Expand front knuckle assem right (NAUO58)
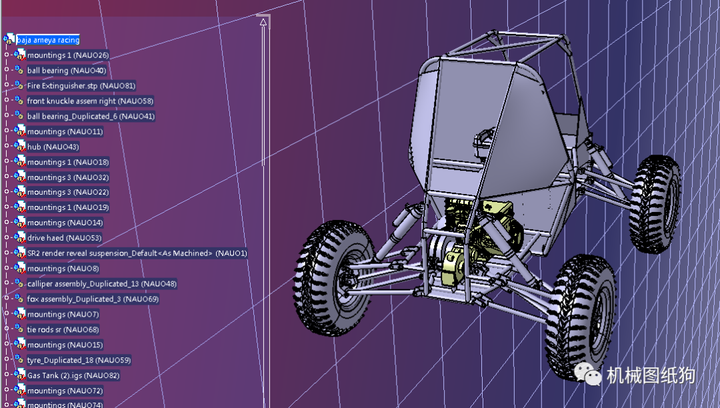The height and width of the screenshot is (408, 720). [x=6, y=100]
